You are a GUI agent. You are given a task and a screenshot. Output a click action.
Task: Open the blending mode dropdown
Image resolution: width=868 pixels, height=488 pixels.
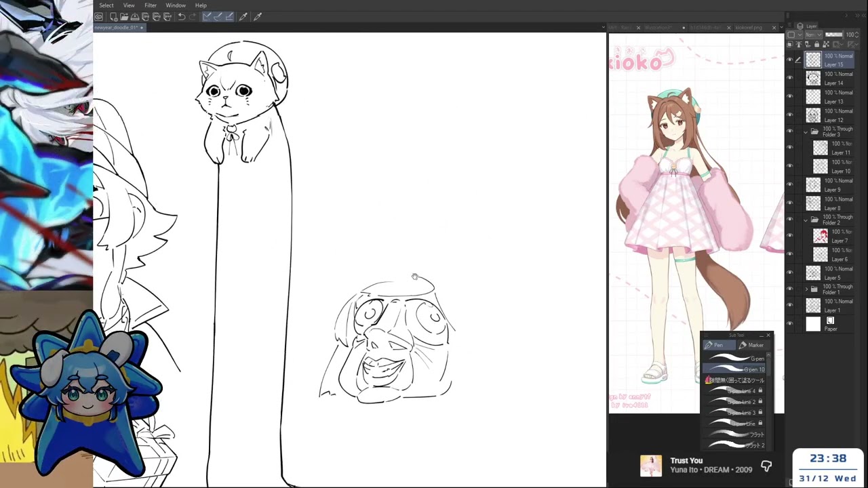pyautogui.click(x=814, y=35)
